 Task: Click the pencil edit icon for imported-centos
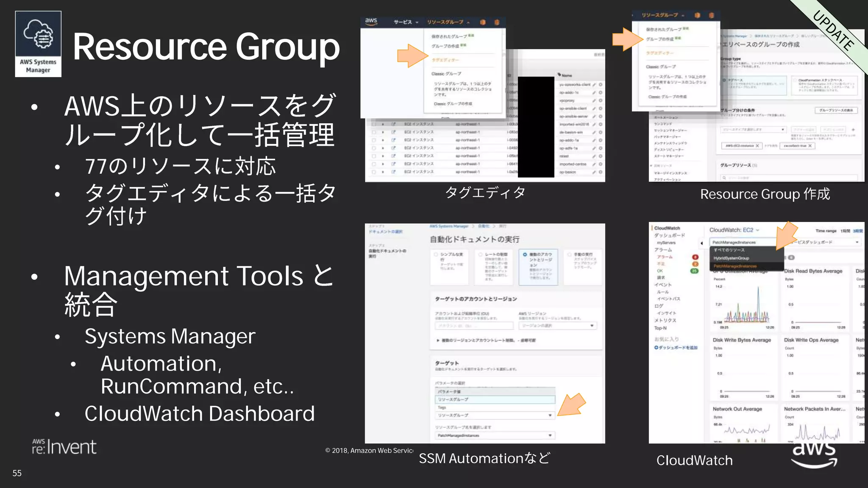594,164
